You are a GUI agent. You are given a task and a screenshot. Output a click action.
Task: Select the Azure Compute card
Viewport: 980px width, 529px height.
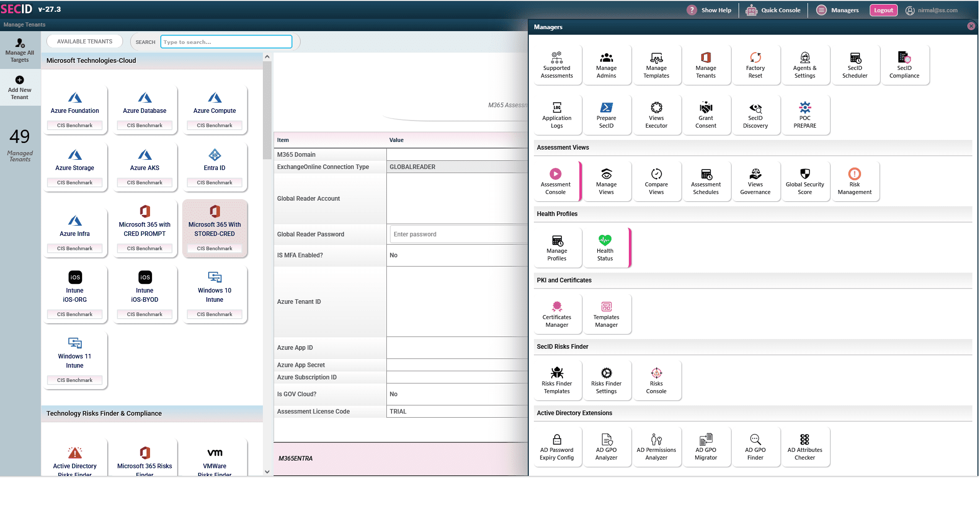[215, 110]
